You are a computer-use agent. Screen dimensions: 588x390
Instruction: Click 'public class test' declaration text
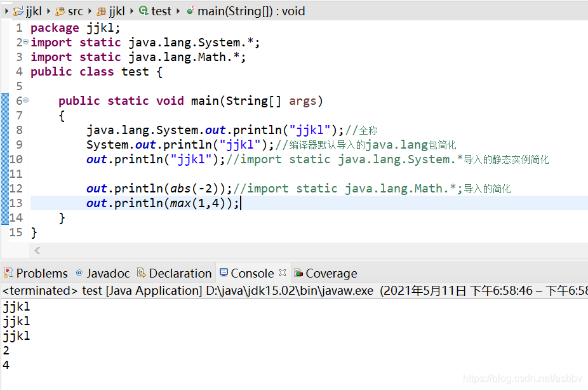coord(90,72)
